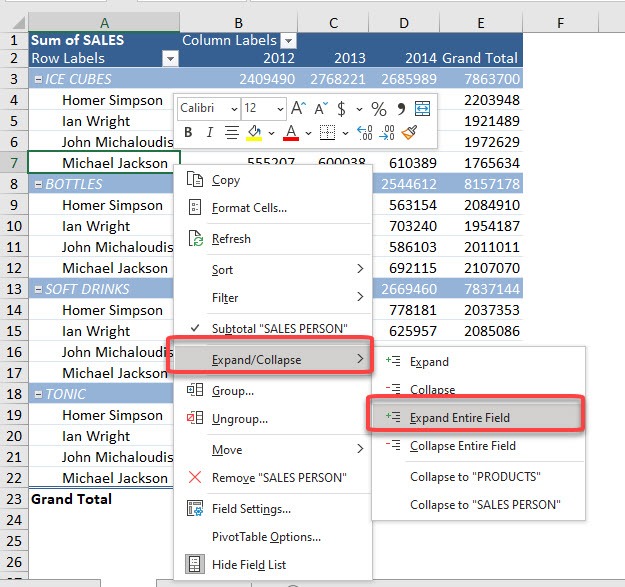Click the Increase Font Size icon
625x587 pixels.
click(x=299, y=108)
